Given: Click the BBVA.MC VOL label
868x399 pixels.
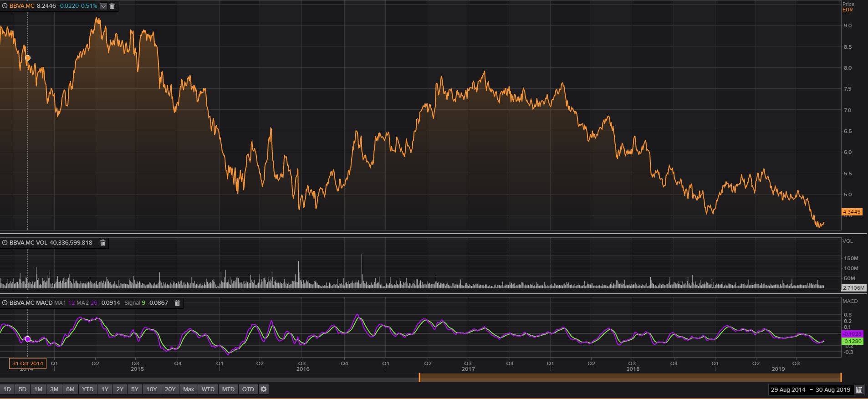Looking at the screenshot, I should pyautogui.click(x=28, y=243).
